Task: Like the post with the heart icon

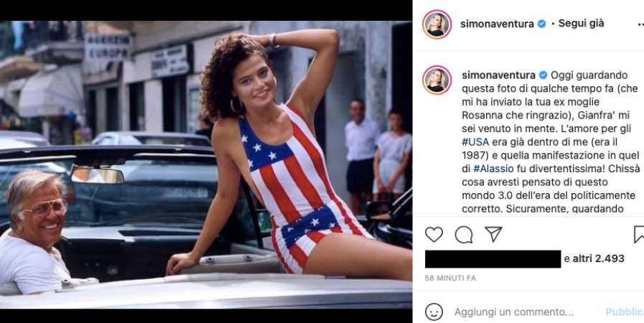Action: (434, 234)
